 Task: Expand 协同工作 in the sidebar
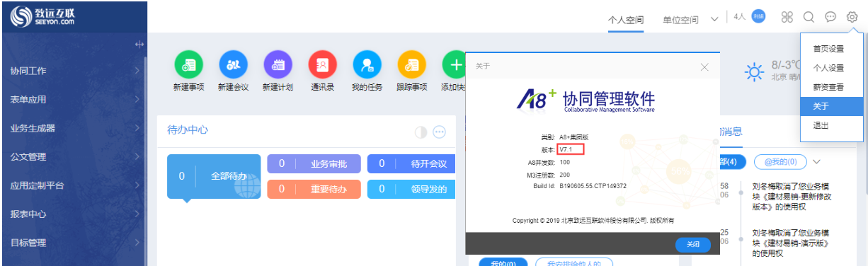tap(74, 71)
